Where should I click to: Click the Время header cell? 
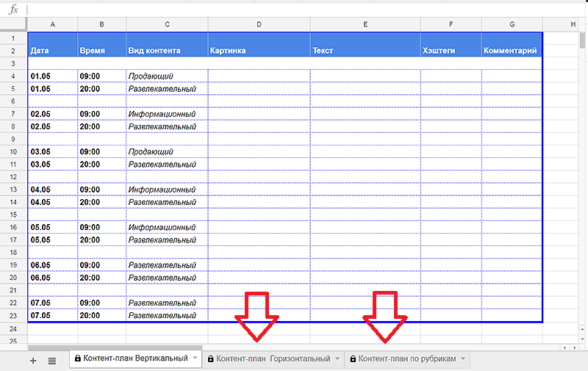pos(101,45)
